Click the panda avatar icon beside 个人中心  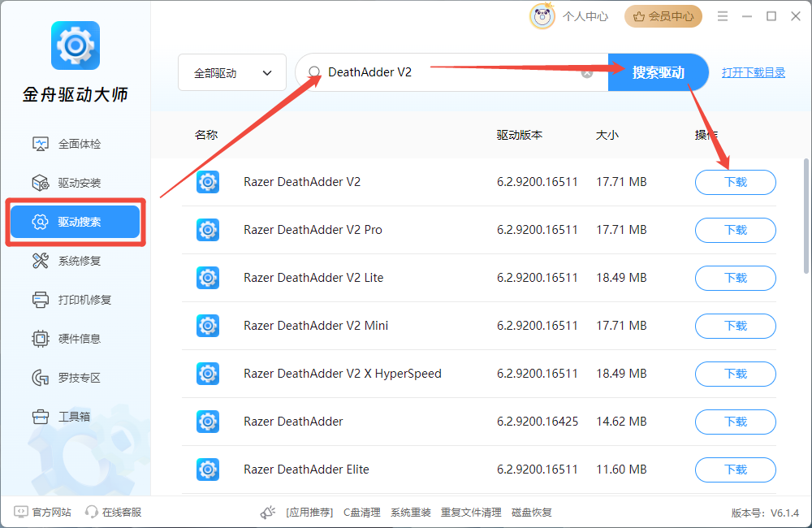[542, 16]
